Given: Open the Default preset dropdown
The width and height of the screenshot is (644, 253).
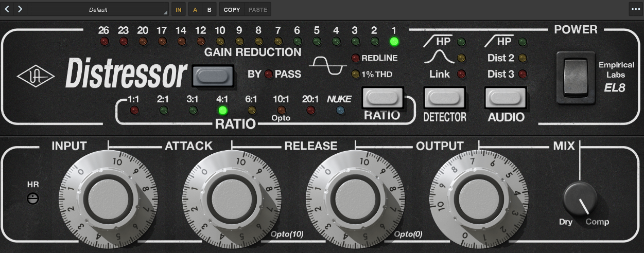Looking at the screenshot, I should click(98, 10).
